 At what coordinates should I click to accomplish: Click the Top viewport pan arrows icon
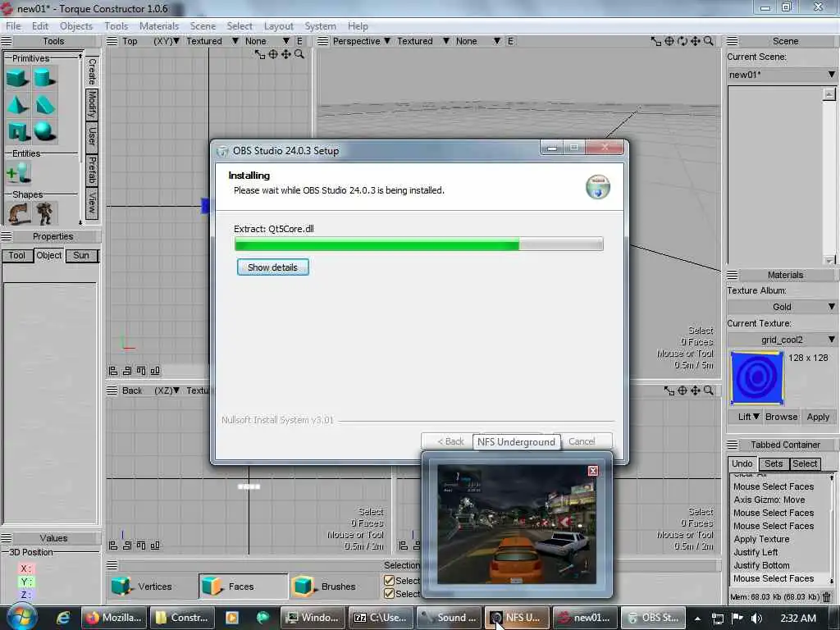click(x=286, y=54)
